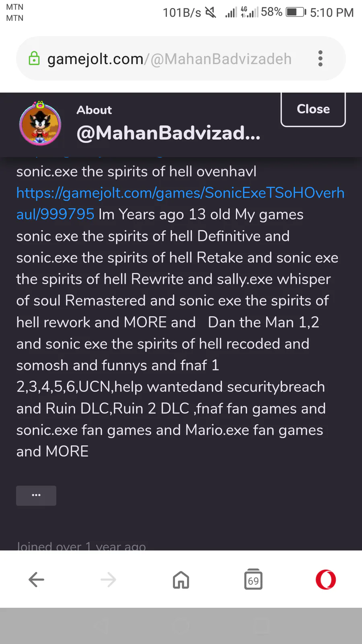
Task: Select the @MahanBadvizad... username heading
Action: click(x=169, y=133)
